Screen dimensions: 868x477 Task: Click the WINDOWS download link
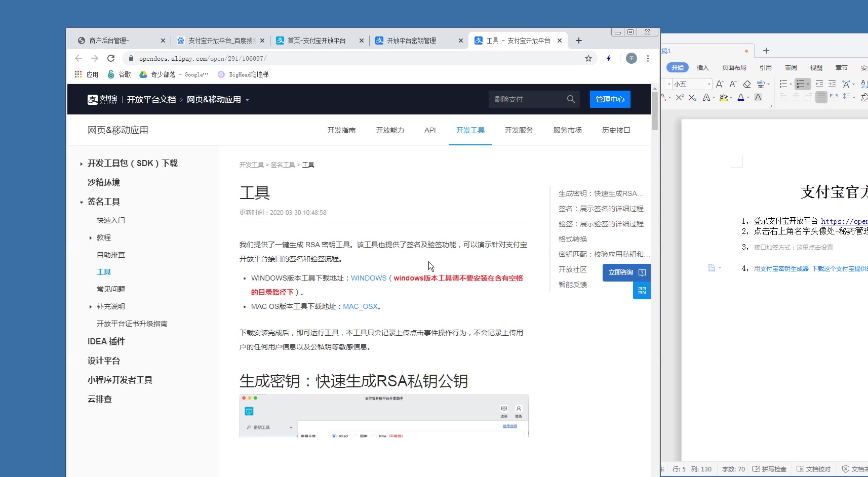coord(369,278)
